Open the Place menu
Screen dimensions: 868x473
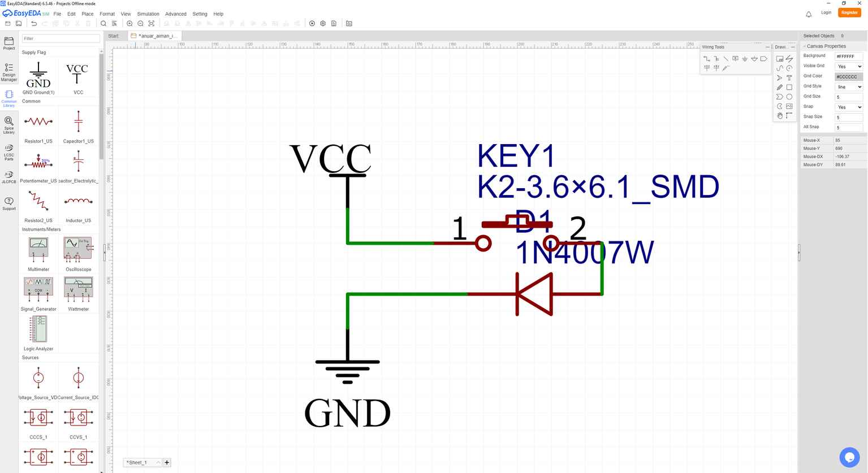tap(88, 14)
